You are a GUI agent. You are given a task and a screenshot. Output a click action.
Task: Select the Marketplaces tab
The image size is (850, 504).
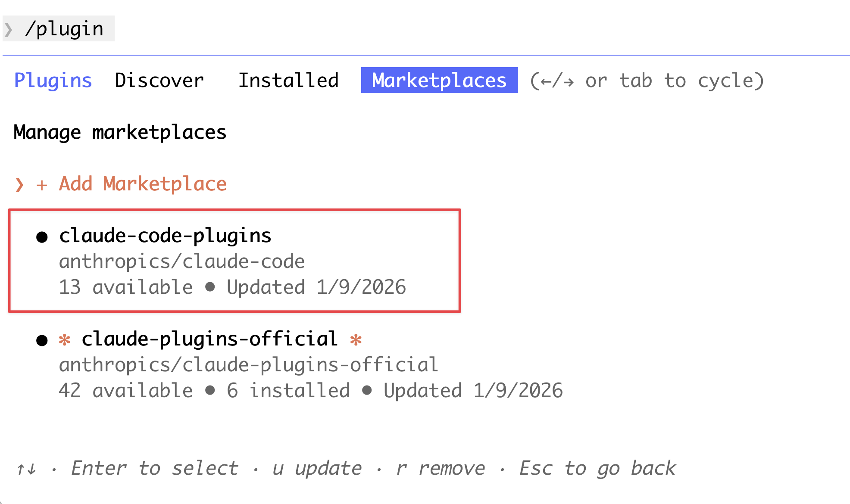click(x=439, y=81)
